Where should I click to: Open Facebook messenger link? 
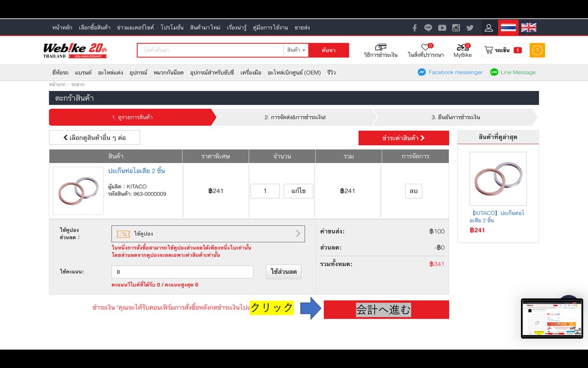tap(450, 72)
